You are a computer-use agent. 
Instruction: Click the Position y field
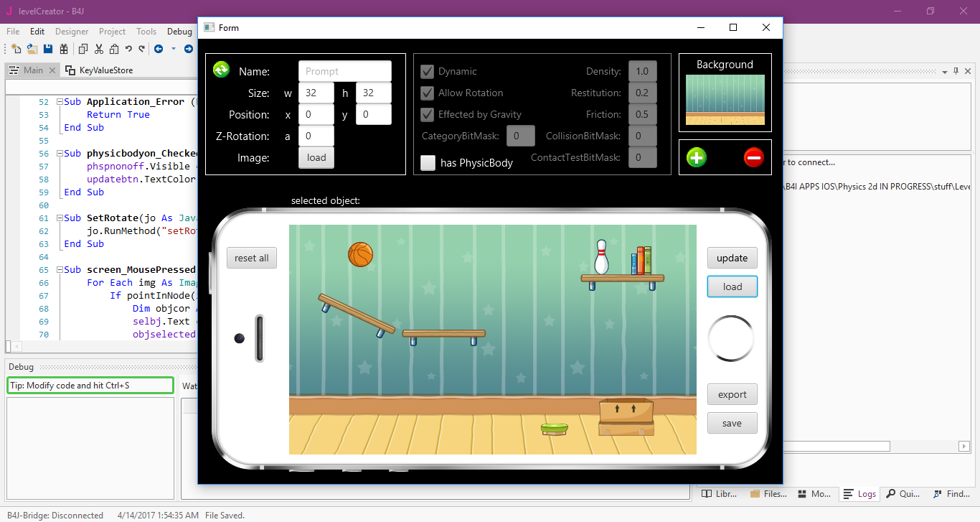tap(374, 114)
